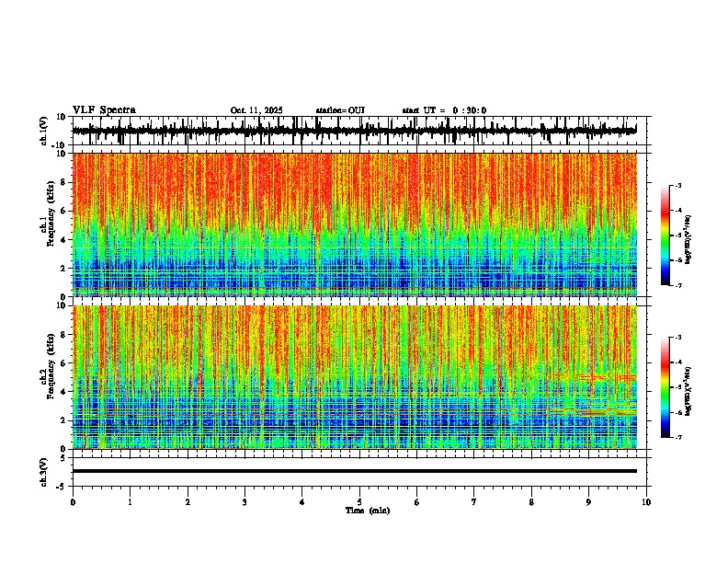Click the ch.2 spectrogram color bar
The width and height of the screenshot is (728, 563).
665,387
